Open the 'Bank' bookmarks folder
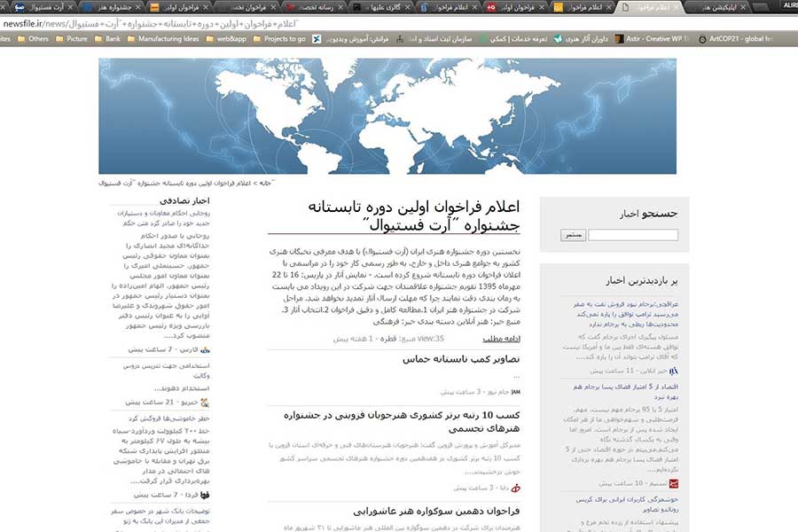This screenshot has width=798, height=532. coord(106,39)
